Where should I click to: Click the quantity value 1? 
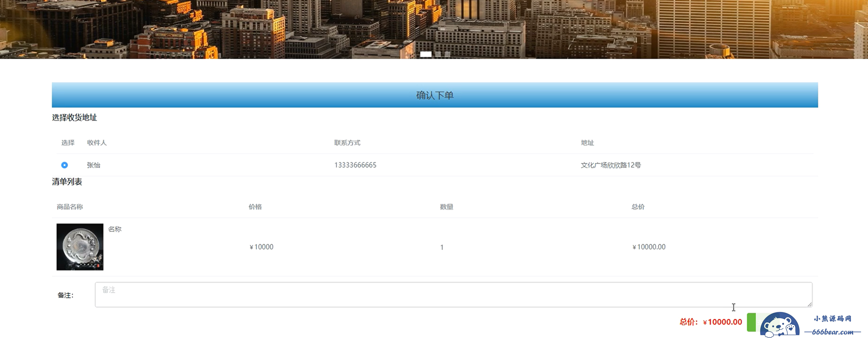point(442,247)
